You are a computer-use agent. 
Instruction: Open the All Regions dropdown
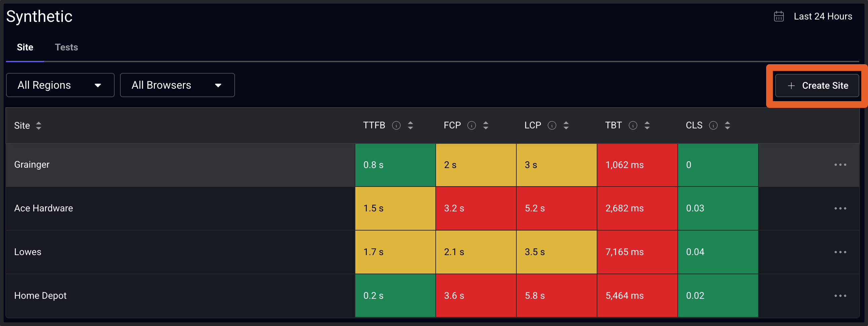[x=60, y=85]
